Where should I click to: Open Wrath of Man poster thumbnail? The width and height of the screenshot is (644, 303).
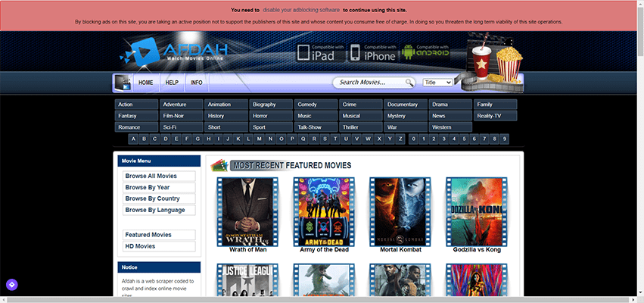tap(247, 212)
